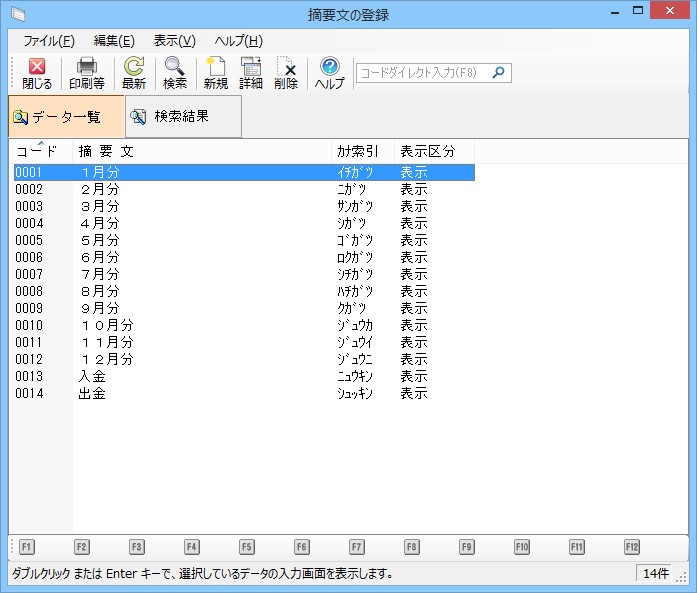697x593 pixels.
Task: Switch to the 検索結果 tab
Action: point(182,117)
